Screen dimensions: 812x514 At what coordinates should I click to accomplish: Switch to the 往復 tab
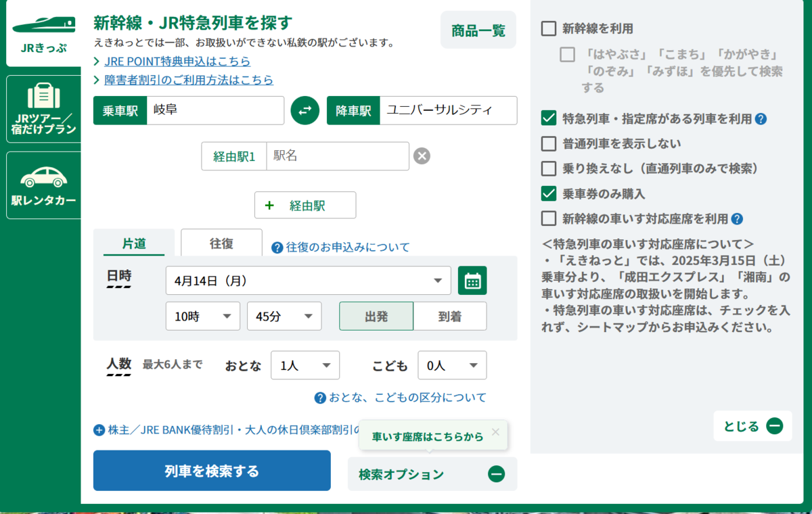coord(221,243)
